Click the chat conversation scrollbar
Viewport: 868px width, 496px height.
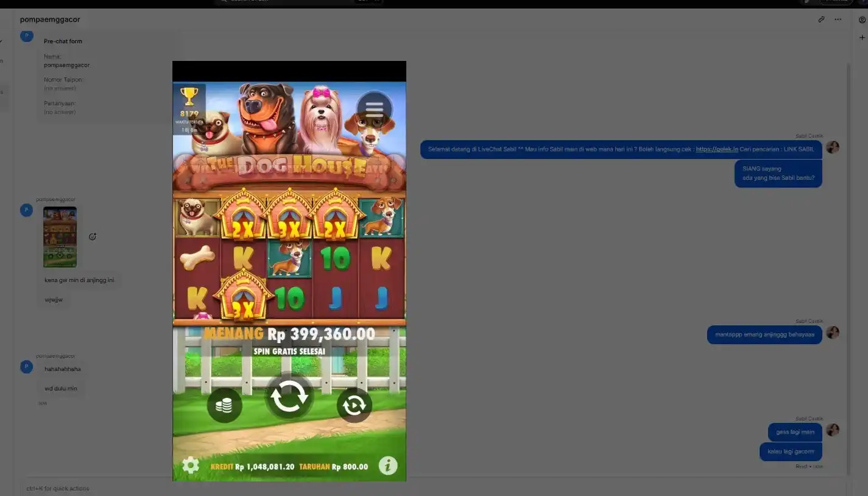coord(849,268)
